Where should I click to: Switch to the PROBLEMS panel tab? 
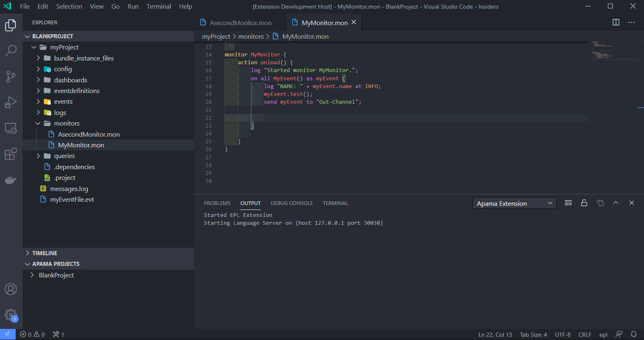tap(217, 203)
